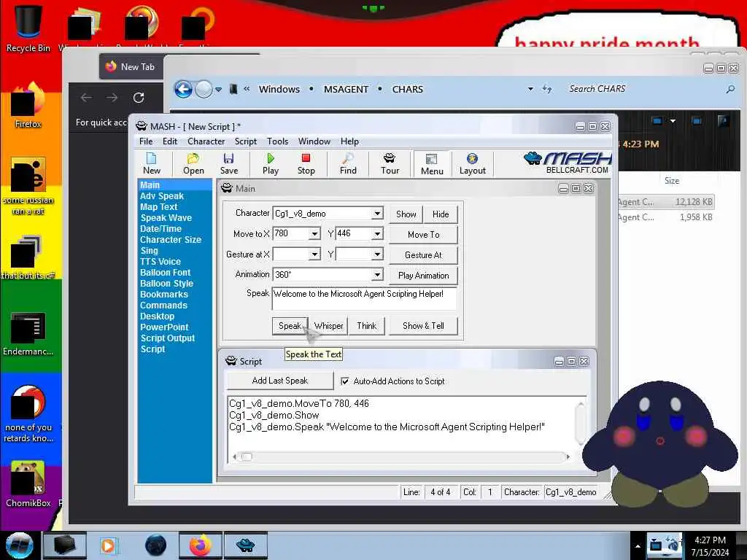
Task: Switch to MASH in the taskbar
Action: (246, 545)
